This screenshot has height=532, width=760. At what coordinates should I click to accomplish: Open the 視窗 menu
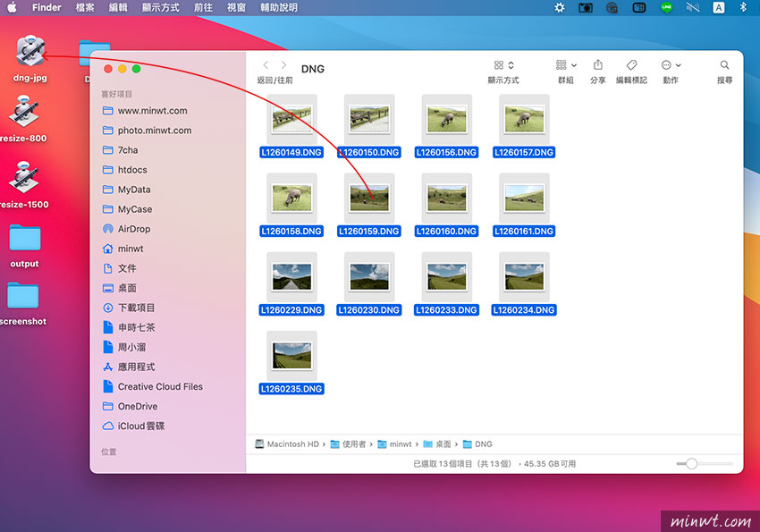(236, 7)
